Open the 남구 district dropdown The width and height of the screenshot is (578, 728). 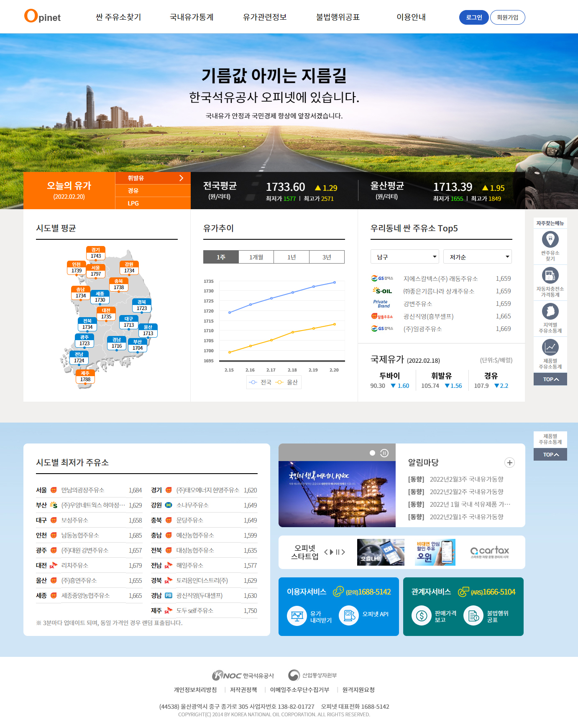pyautogui.click(x=405, y=256)
